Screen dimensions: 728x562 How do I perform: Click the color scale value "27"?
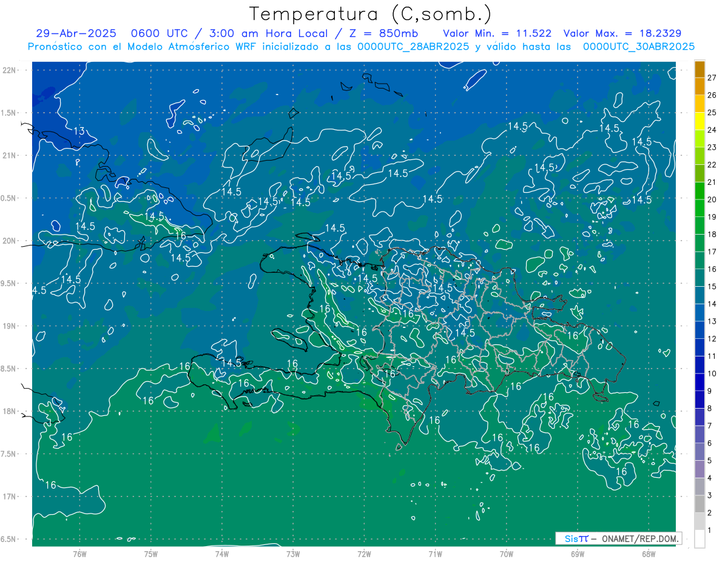click(712, 78)
